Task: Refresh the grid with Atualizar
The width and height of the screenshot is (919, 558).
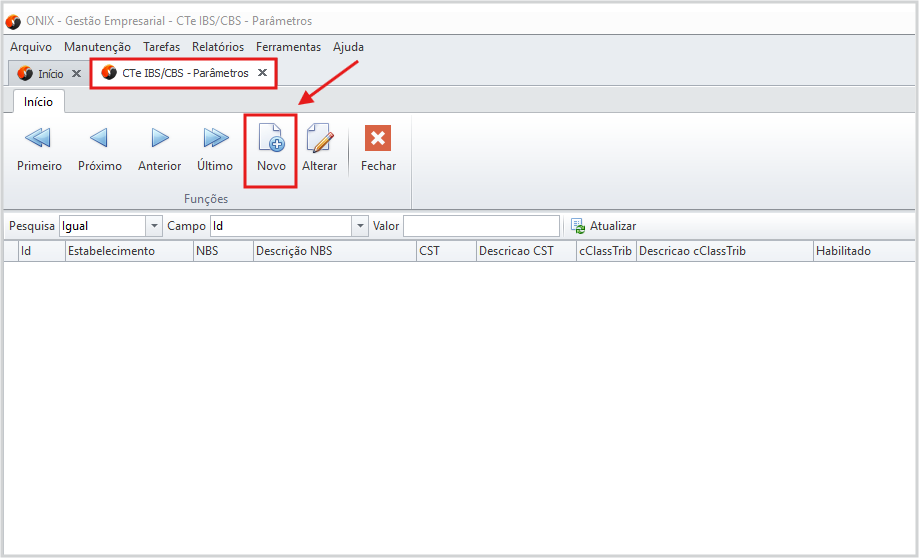Action: (603, 226)
